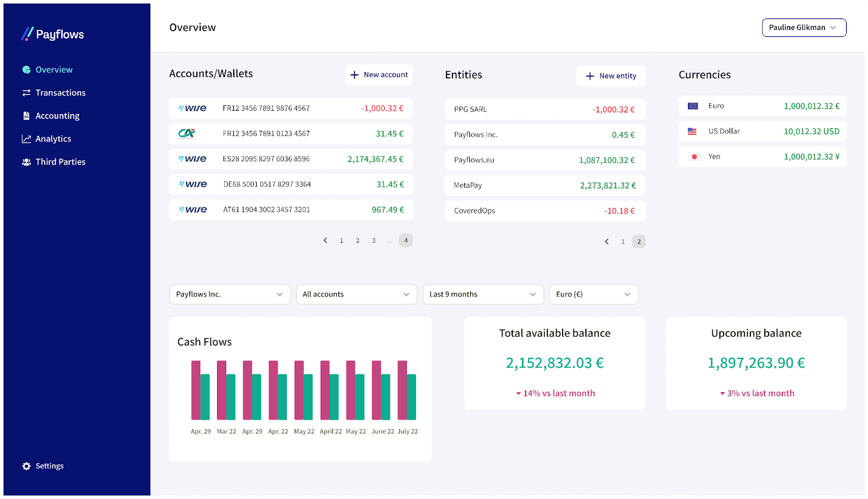The width and height of the screenshot is (868, 499).
Task: Click Upcoming balance 1,897,263.90 €
Action: (756, 363)
